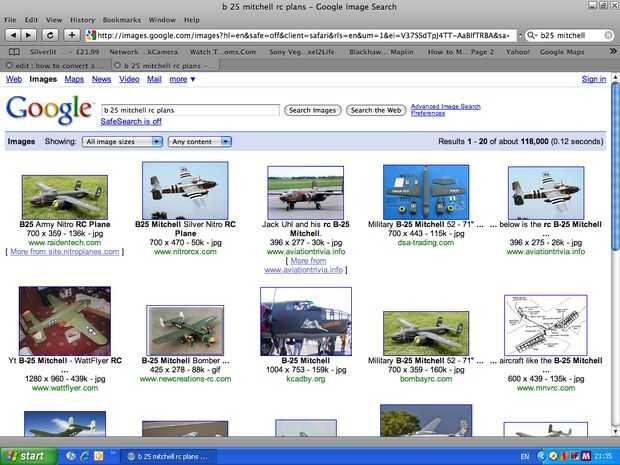
Task: Open the View menu
Action: pos(54,20)
